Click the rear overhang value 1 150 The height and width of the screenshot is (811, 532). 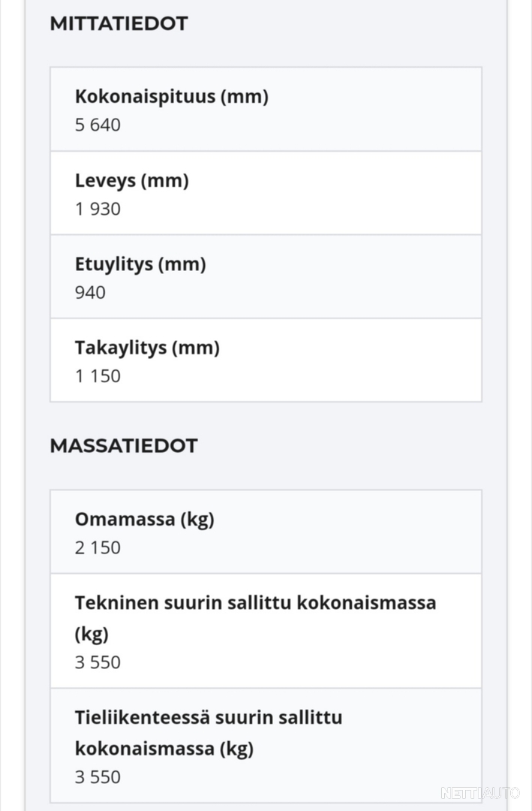pos(98,376)
